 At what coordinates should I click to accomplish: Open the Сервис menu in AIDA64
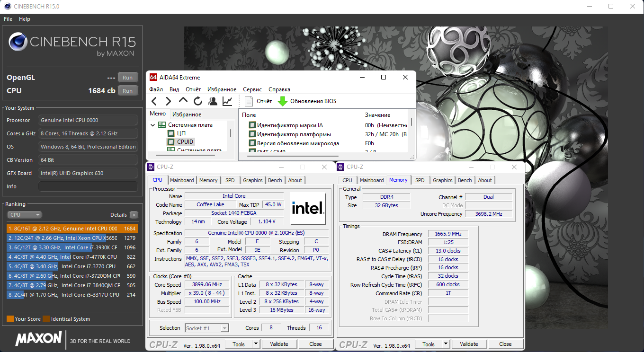(x=252, y=89)
